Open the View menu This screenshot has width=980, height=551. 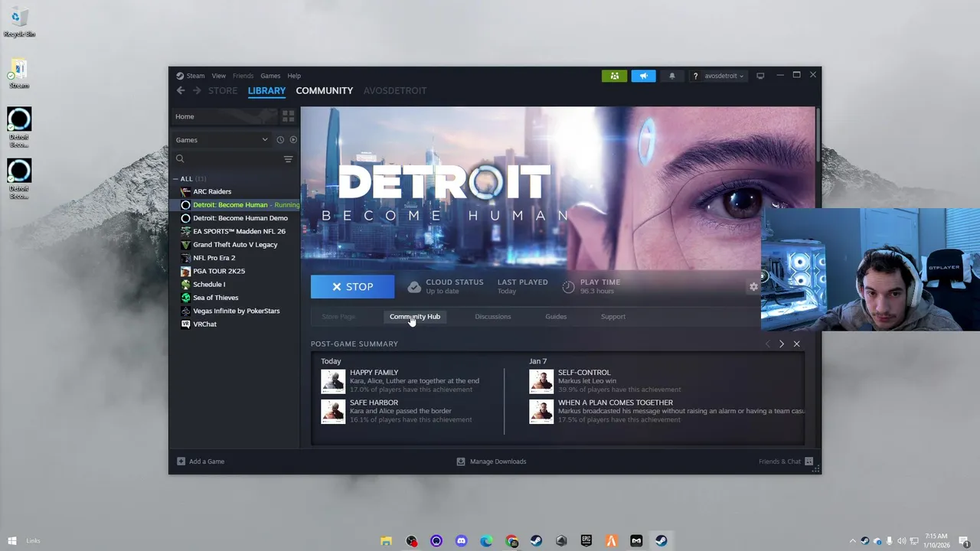click(218, 76)
